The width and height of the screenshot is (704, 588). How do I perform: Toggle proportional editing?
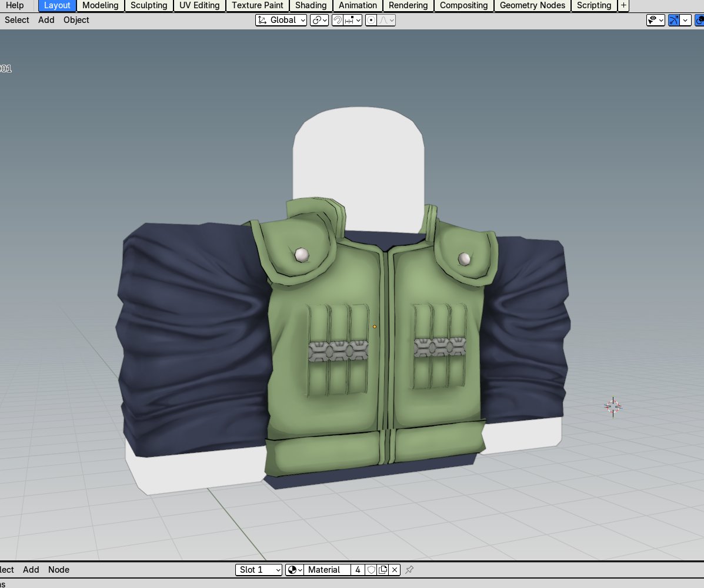click(371, 20)
